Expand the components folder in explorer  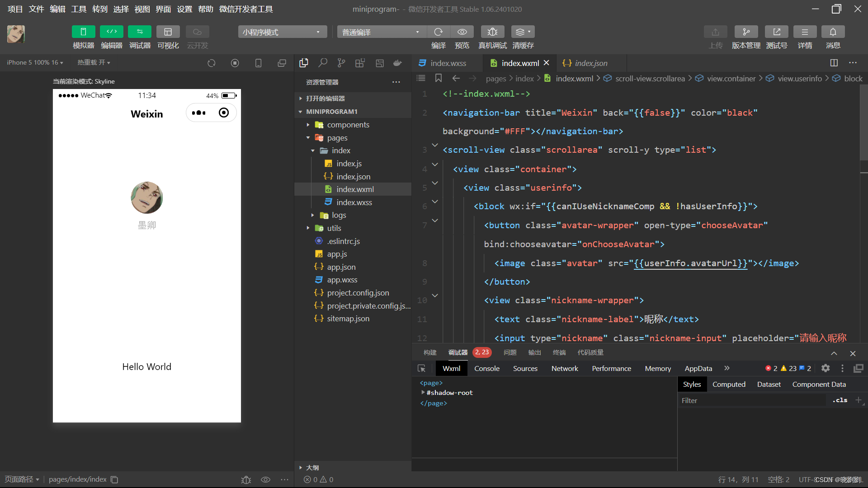pos(348,125)
